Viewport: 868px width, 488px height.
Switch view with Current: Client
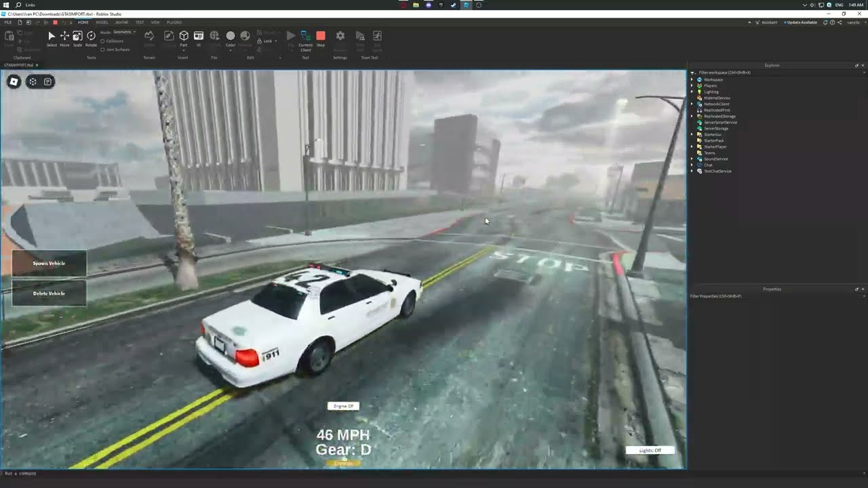[x=305, y=41]
